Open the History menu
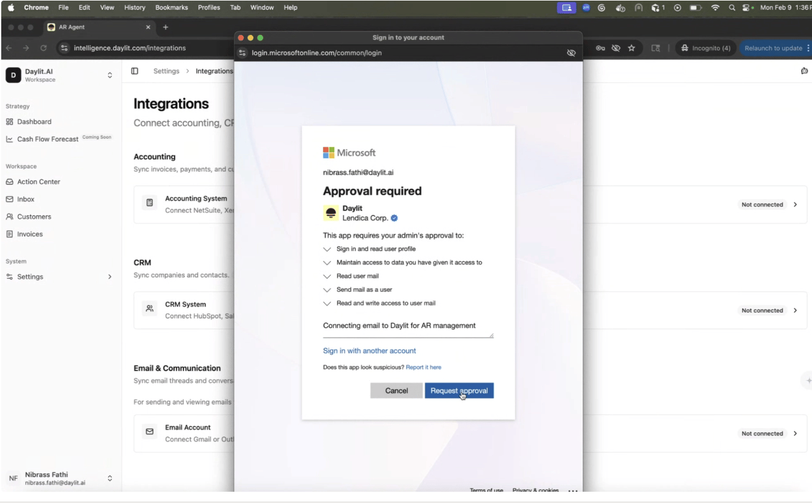The width and height of the screenshot is (812, 504). click(x=135, y=7)
